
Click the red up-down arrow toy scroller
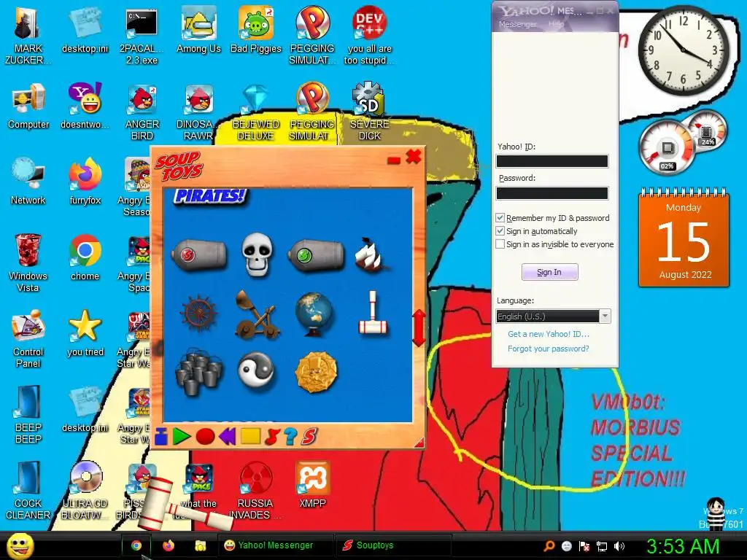tap(418, 327)
